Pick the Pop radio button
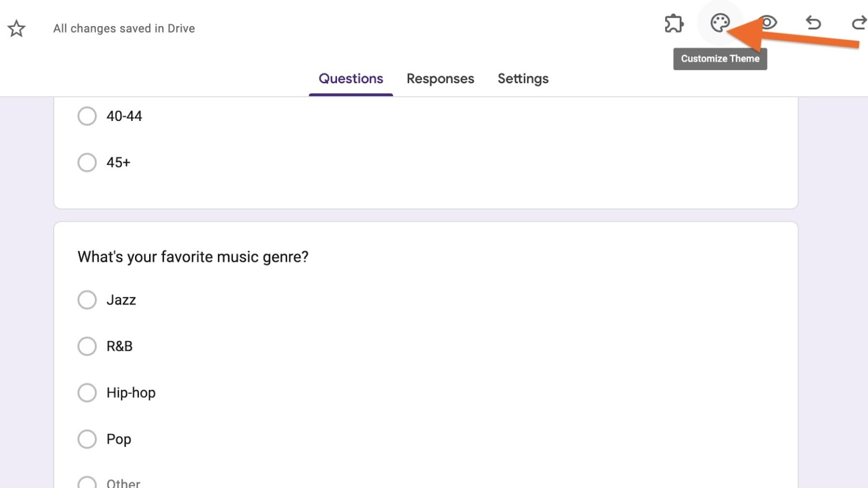868x488 pixels. [87, 439]
